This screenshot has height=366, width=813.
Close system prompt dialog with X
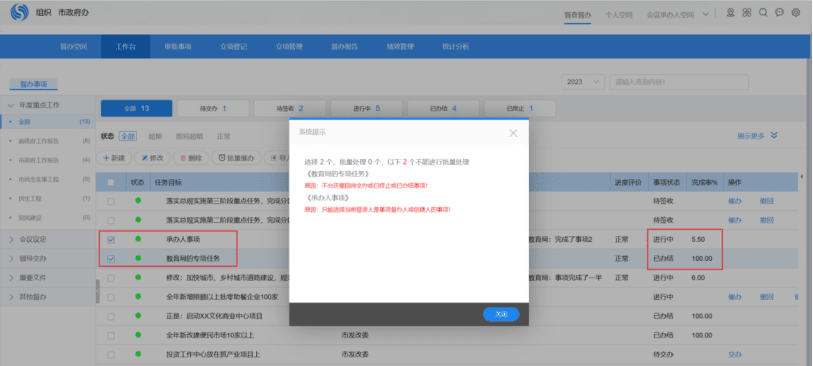[x=513, y=133]
